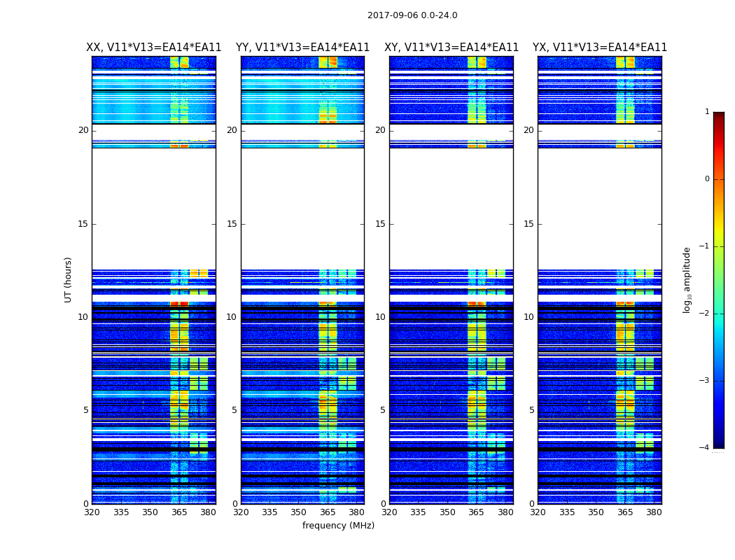The image size is (735, 560).
Task: Click the UT (hours) axis label
Action: 68,280
